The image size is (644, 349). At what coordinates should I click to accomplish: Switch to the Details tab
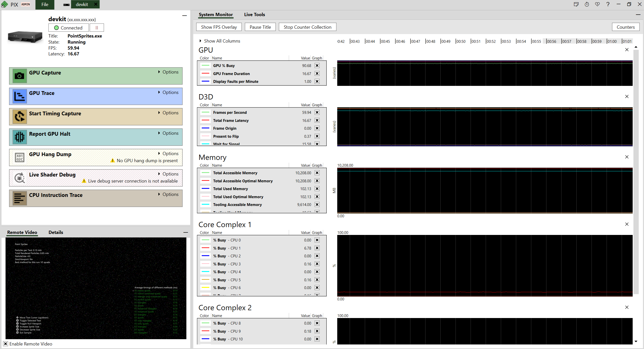tap(56, 232)
